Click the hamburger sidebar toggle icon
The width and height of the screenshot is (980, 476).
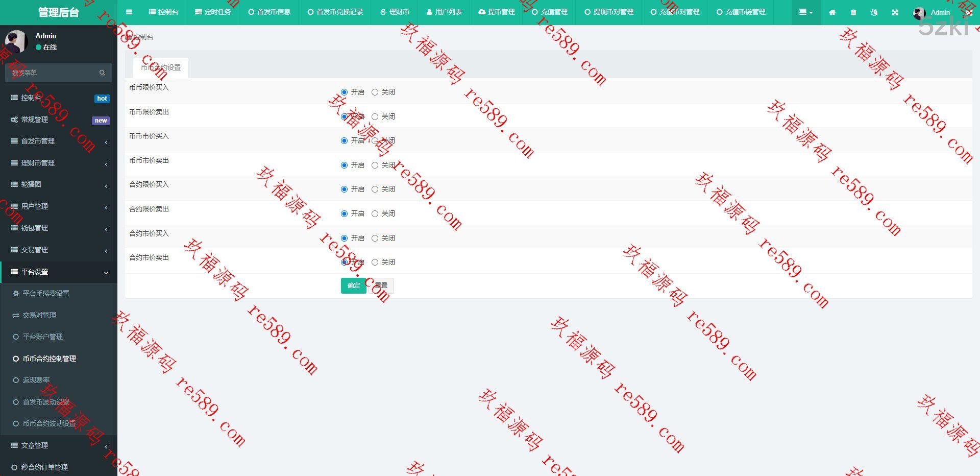tap(129, 12)
